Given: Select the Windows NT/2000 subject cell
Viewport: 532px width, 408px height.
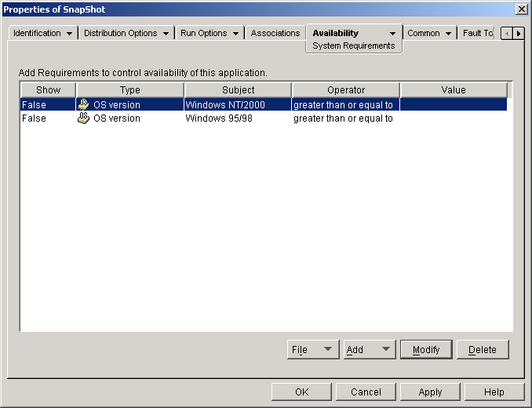Looking at the screenshot, I should [238, 104].
